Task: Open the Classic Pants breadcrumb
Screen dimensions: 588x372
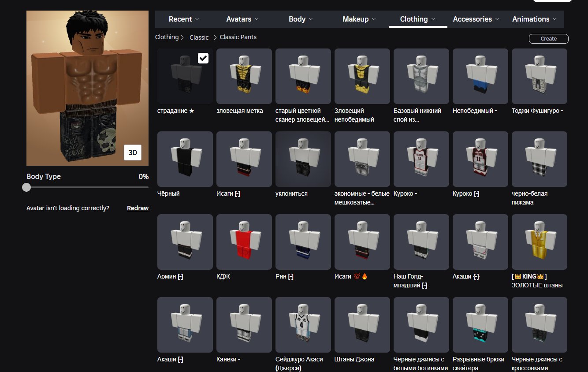Action: [238, 37]
